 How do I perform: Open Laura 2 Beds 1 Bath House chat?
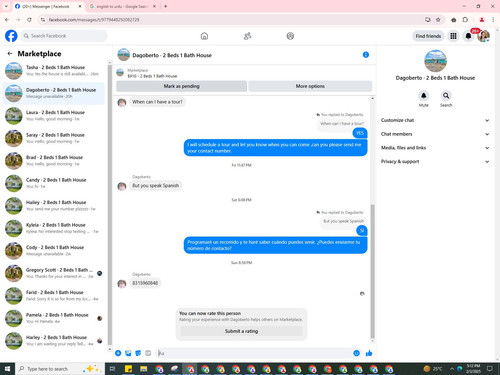(x=53, y=116)
